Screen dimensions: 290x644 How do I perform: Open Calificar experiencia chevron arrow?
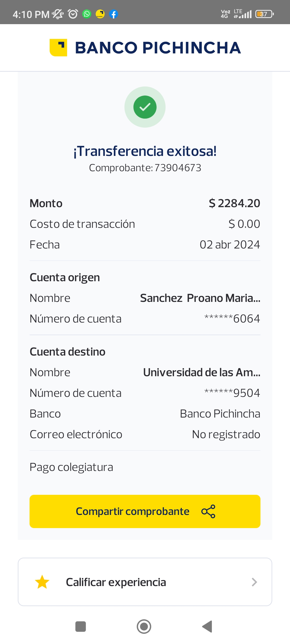[x=254, y=582]
